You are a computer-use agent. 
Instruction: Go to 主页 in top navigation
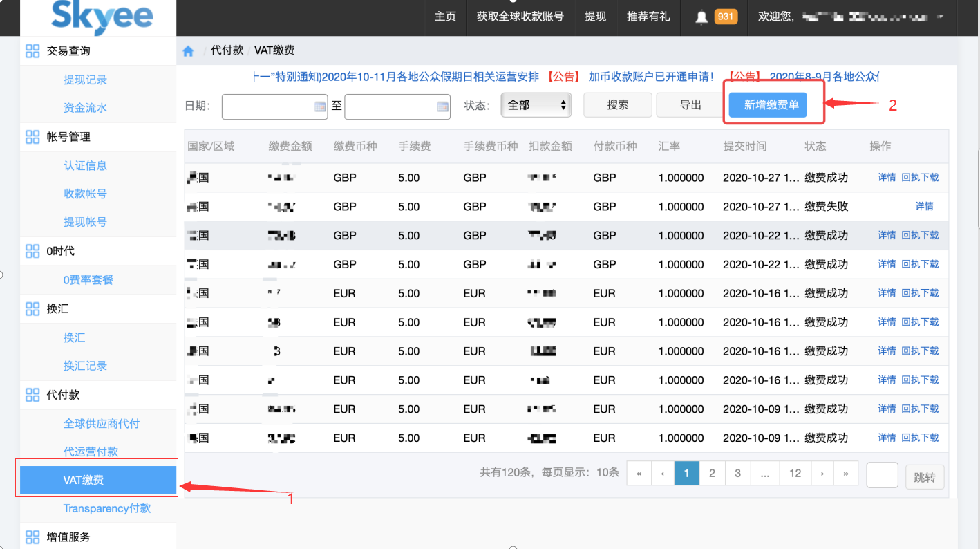click(445, 17)
